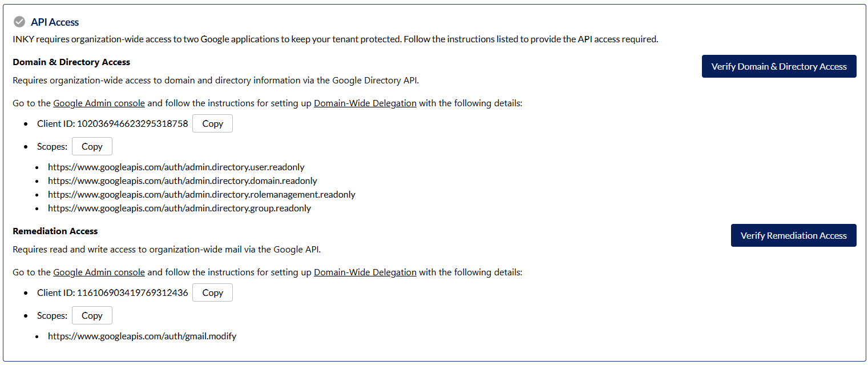This screenshot has height=365, width=868.
Task: Click the API Access checkmark icon
Action: (x=19, y=22)
